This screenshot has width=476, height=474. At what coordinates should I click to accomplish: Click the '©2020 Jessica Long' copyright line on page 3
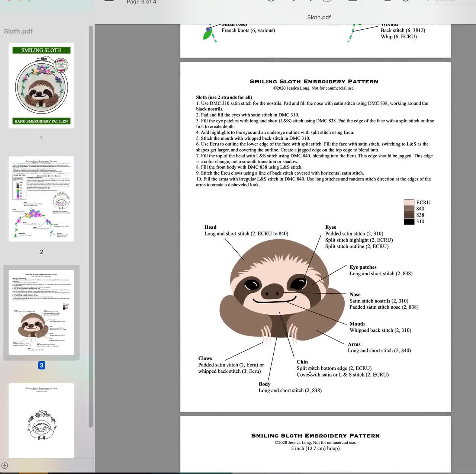pyautogui.click(x=314, y=88)
